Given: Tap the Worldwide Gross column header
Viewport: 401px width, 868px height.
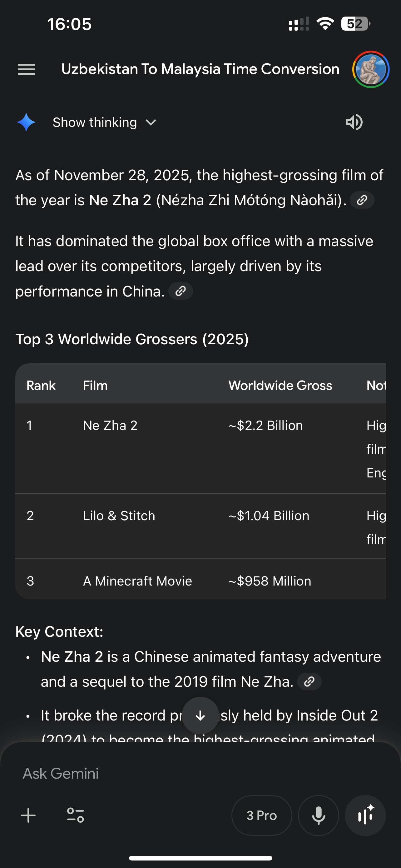Looking at the screenshot, I should (280, 386).
